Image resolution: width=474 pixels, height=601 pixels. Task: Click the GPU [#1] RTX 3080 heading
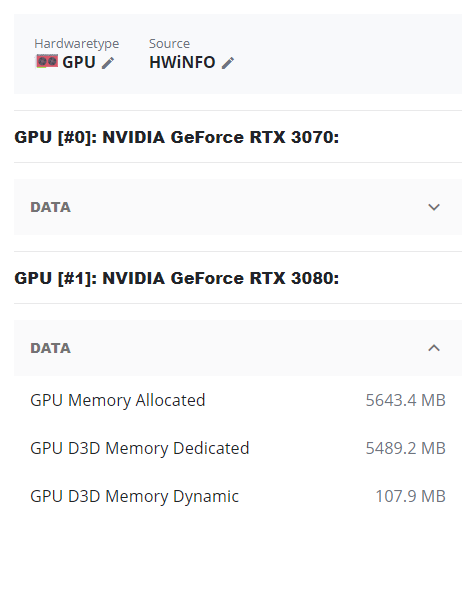[177, 278]
